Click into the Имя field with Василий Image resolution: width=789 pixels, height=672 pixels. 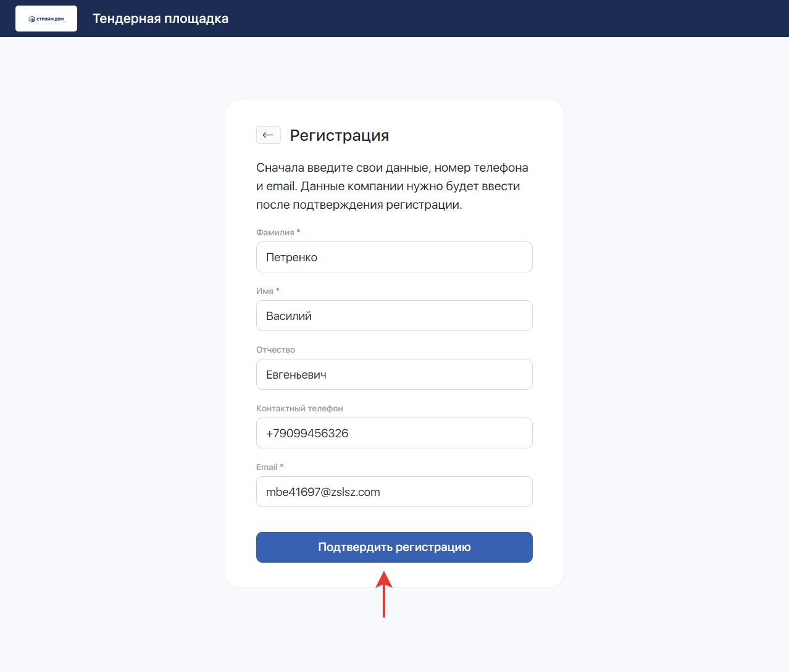point(394,316)
